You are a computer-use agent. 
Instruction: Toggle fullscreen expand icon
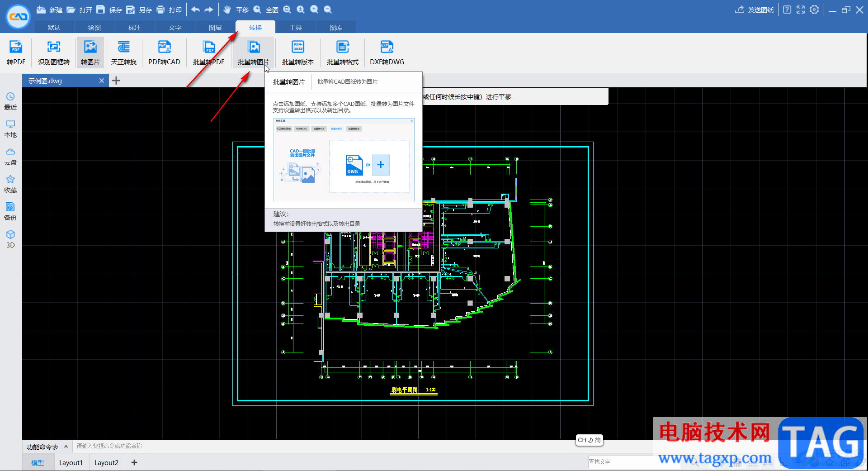tap(801, 10)
